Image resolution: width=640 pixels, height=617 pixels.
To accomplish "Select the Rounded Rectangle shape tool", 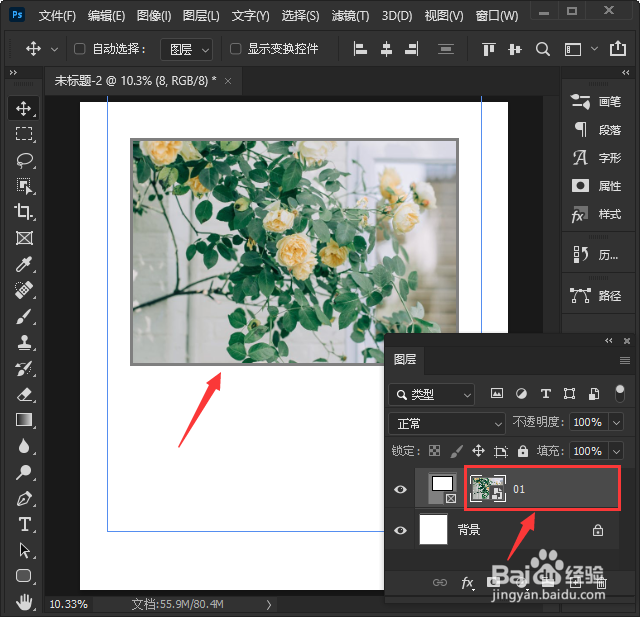I will (x=24, y=576).
